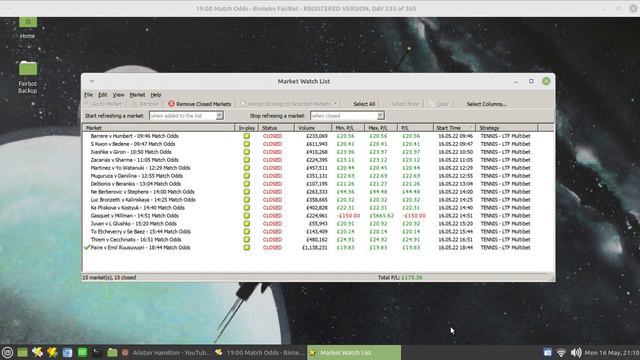640x360 pixels.
Task: Open Wi-Fi network tray icon
Action: coord(561,353)
